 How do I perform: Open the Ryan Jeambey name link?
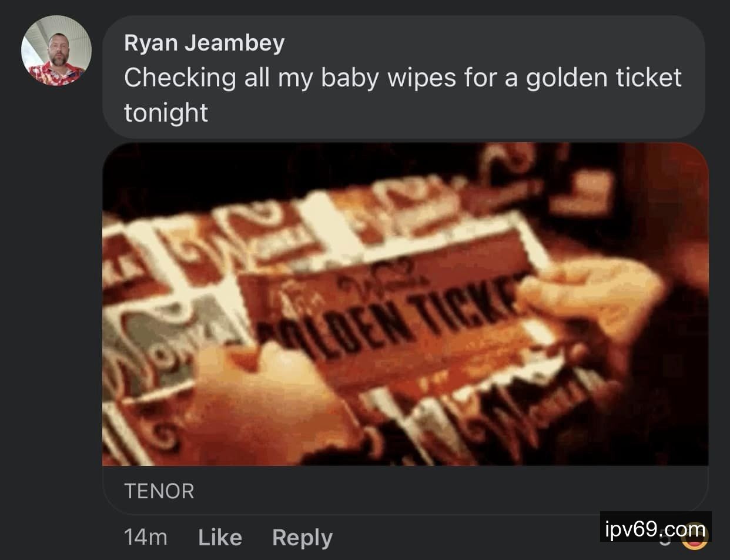click(x=204, y=43)
